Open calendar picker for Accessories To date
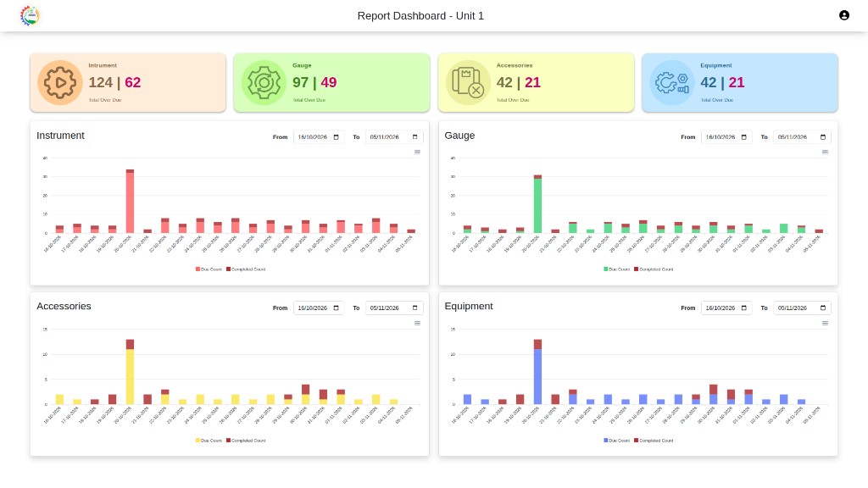The width and height of the screenshot is (868, 488). (415, 308)
